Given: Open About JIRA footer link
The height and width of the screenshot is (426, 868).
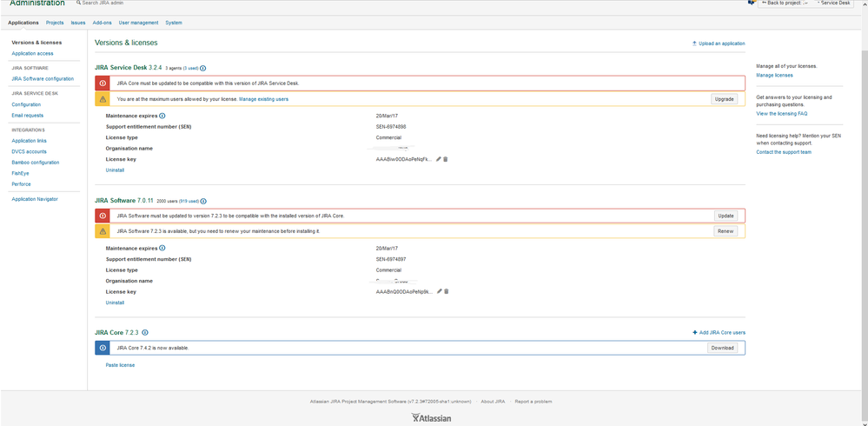Looking at the screenshot, I should [x=492, y=401].
